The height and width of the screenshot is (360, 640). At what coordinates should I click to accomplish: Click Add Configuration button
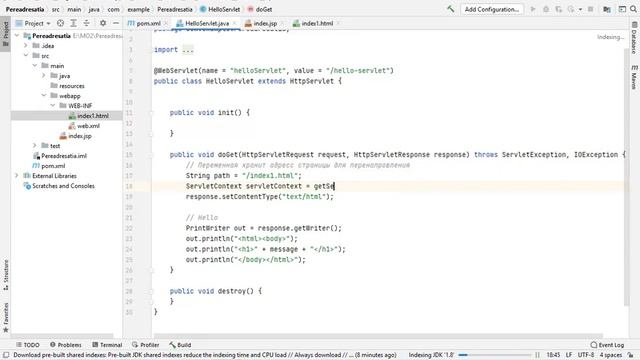(492, 9)
